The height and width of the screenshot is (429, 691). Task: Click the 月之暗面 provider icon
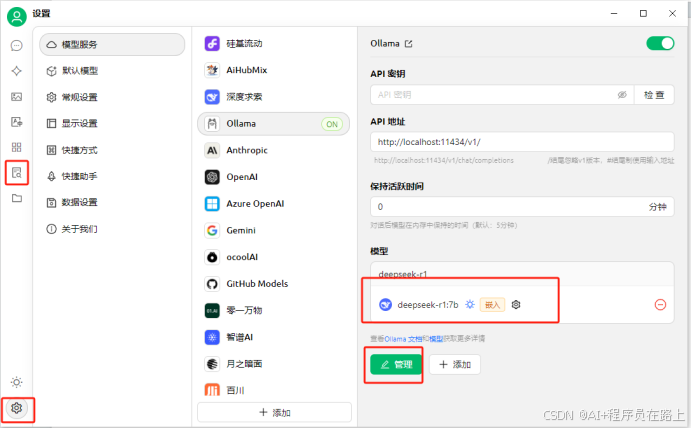coord(212,364)
